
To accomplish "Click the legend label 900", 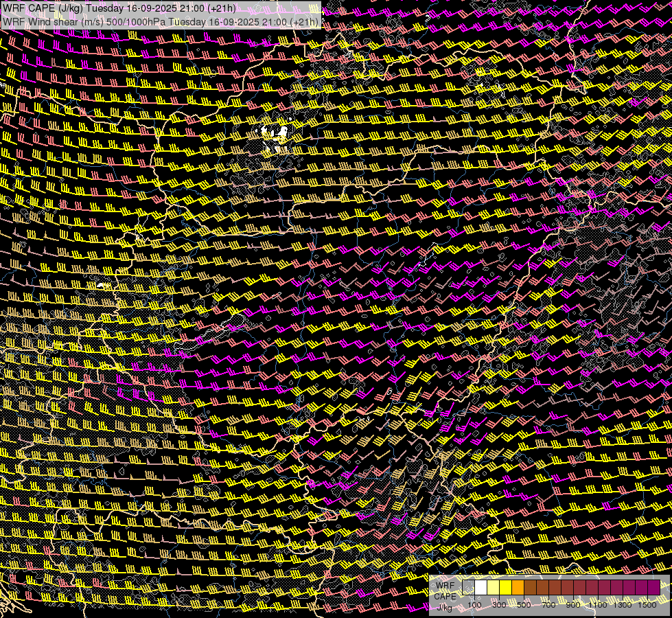I will point(573,605).
